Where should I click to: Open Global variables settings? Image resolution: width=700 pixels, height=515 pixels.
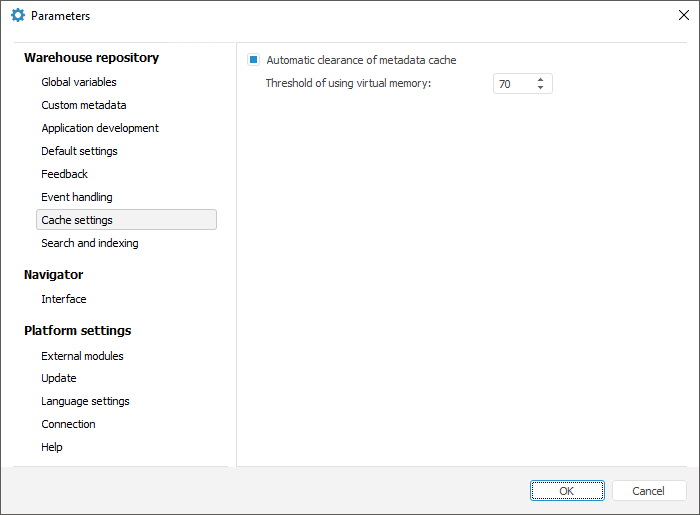[x=79, y=82]
